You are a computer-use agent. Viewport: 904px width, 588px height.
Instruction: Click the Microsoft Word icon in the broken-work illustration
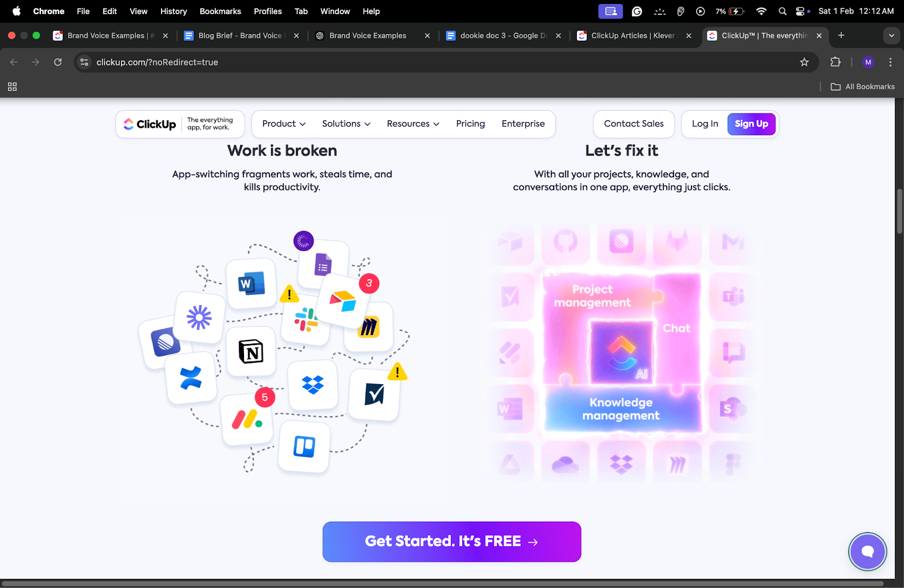[x=251, y=284]
